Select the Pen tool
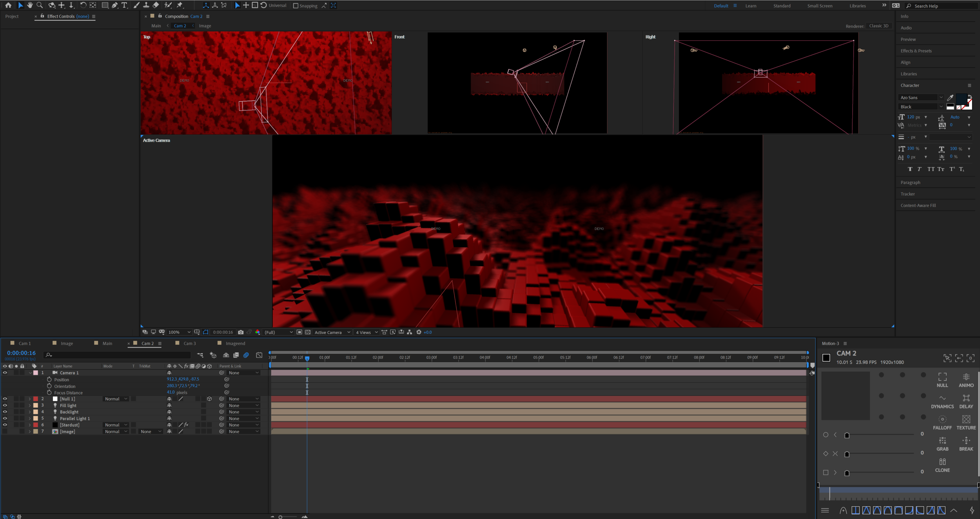The image size is (980, 519). (x=114, y=5)
